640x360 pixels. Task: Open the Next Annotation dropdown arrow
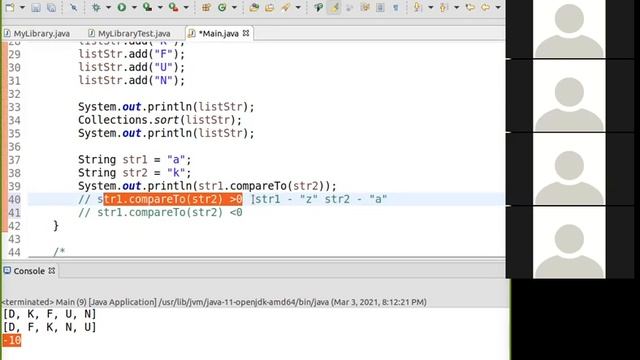click(x=431, y=7)
